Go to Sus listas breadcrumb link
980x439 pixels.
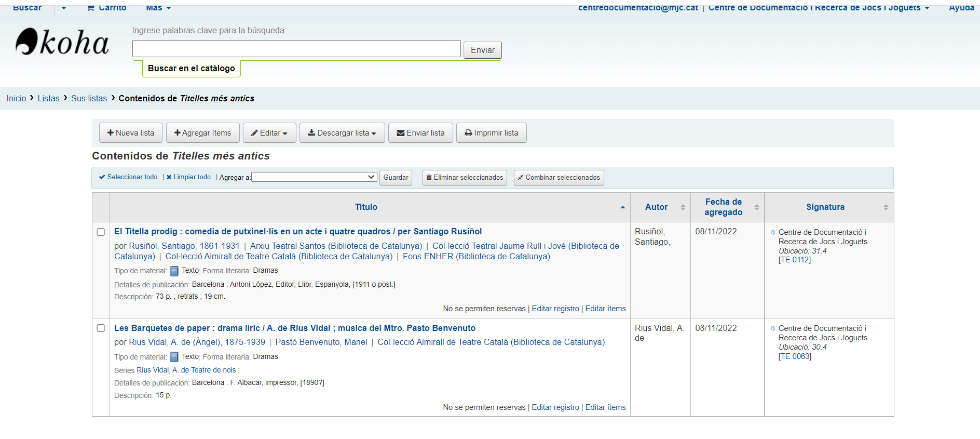[89, 98]
